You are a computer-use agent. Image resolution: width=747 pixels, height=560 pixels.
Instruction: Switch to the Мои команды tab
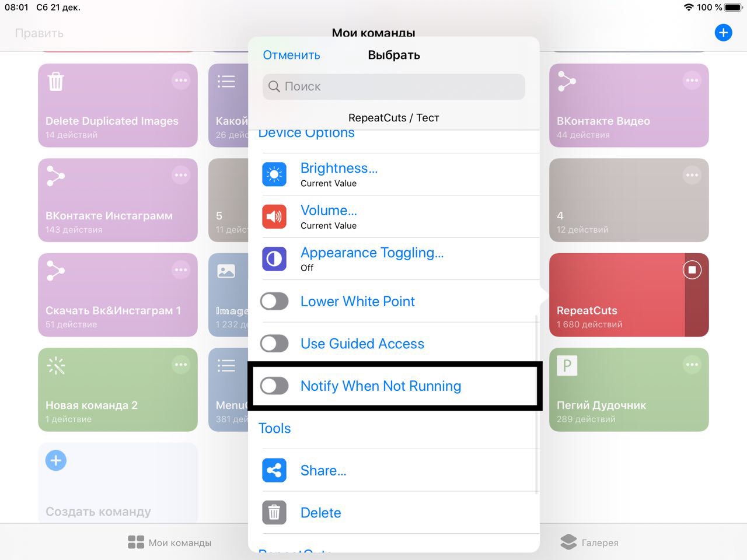coord(170,542)
